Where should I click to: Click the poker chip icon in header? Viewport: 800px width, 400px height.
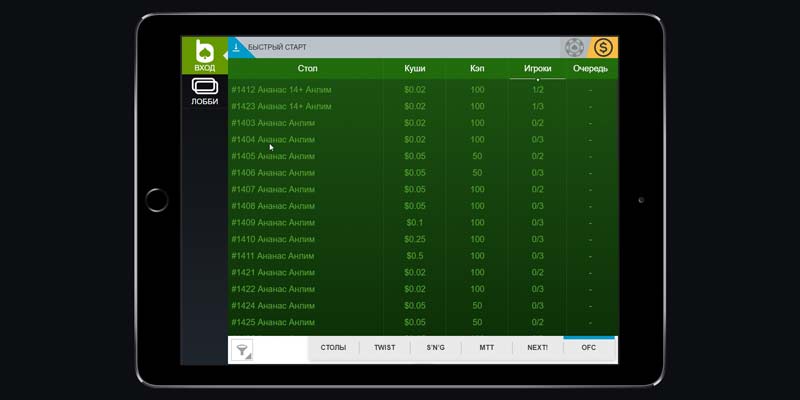(574, 47)
